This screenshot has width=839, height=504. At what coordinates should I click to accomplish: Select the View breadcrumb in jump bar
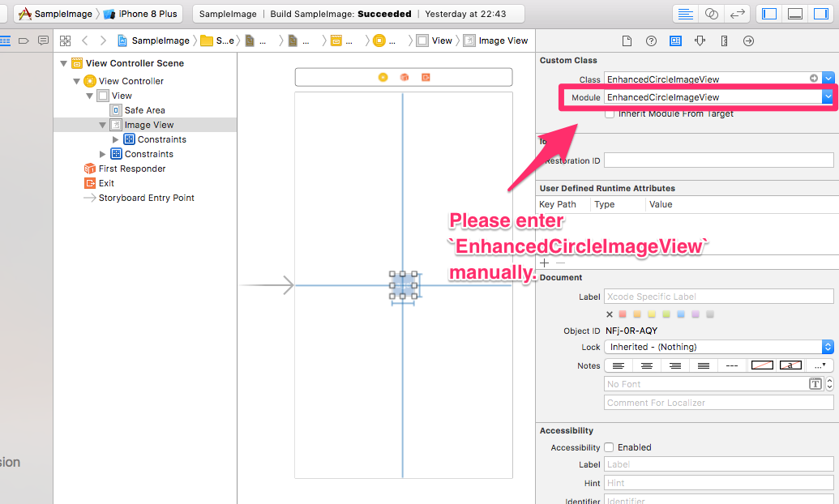(435, 41)
